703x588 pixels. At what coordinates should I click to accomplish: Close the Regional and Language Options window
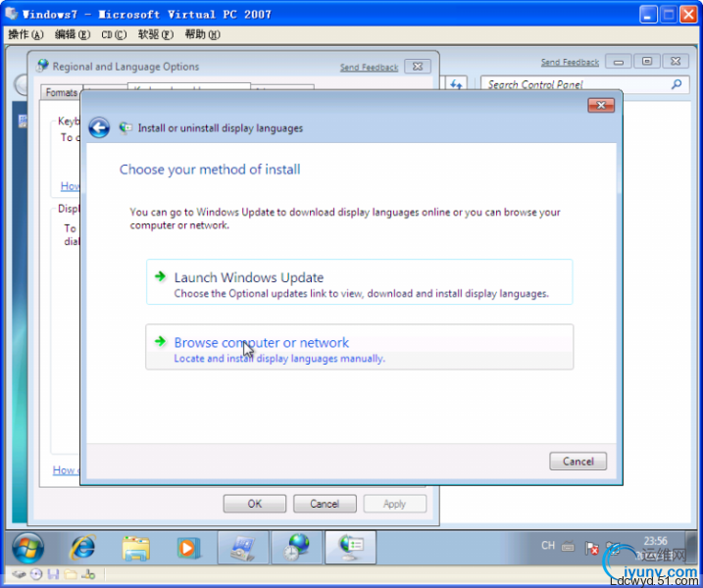[x=418, y=67]
